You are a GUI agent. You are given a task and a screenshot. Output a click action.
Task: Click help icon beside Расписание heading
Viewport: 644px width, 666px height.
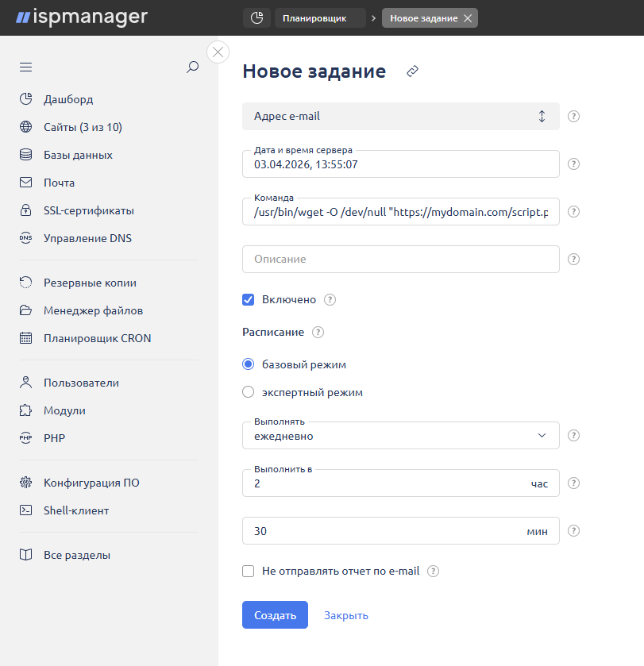[x=318, y=333]
